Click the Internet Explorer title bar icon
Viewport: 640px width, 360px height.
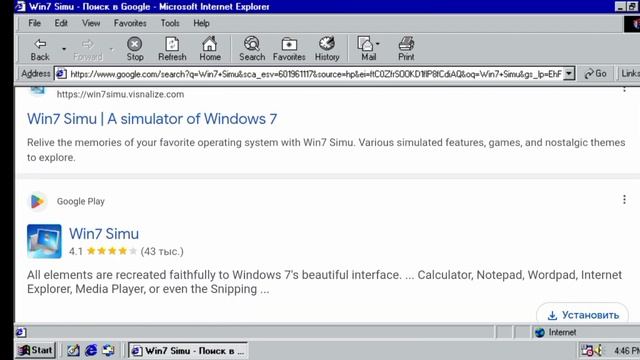pyautogui.click(x=20, y=7)
